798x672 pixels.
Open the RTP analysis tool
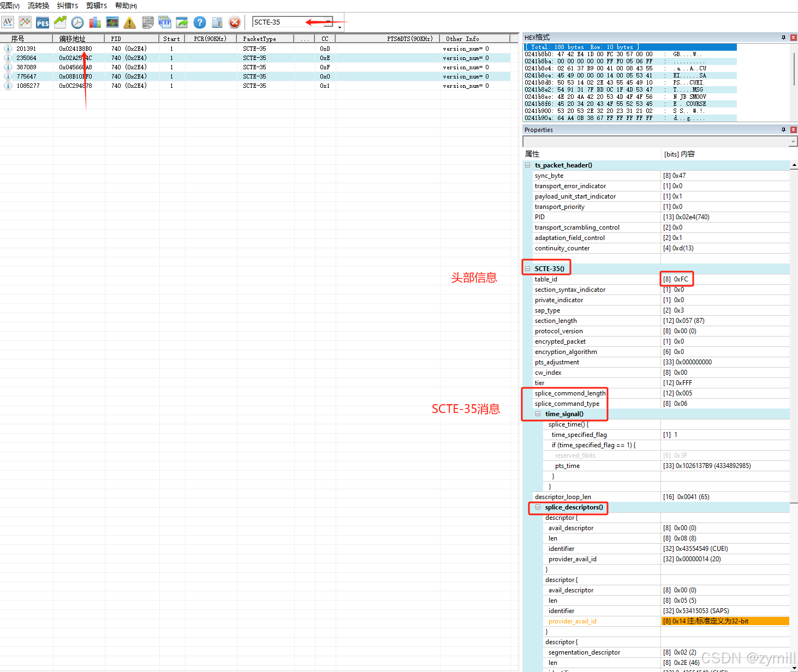(x=165, y=22)
